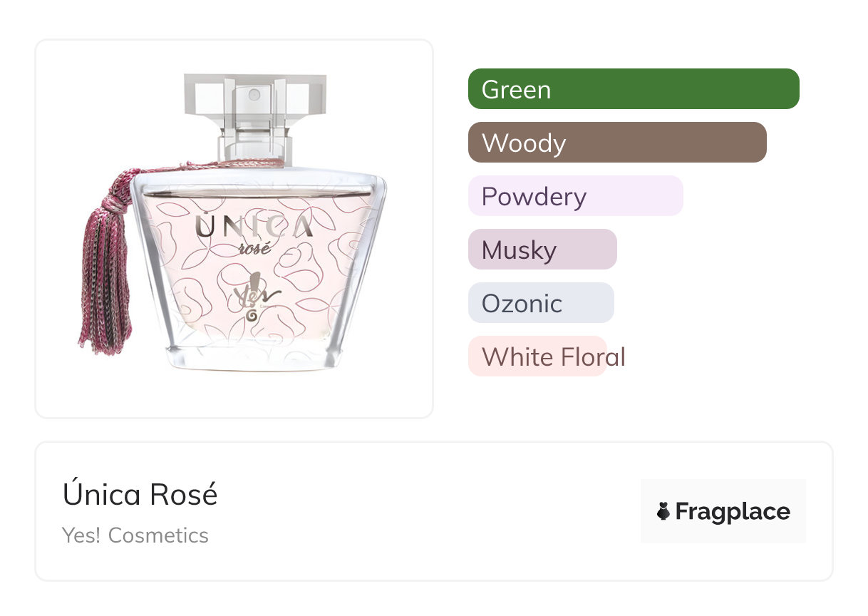Screen dimensions: 868x616
Task: Open the Única Rosé title
Action: pos(140,494)
